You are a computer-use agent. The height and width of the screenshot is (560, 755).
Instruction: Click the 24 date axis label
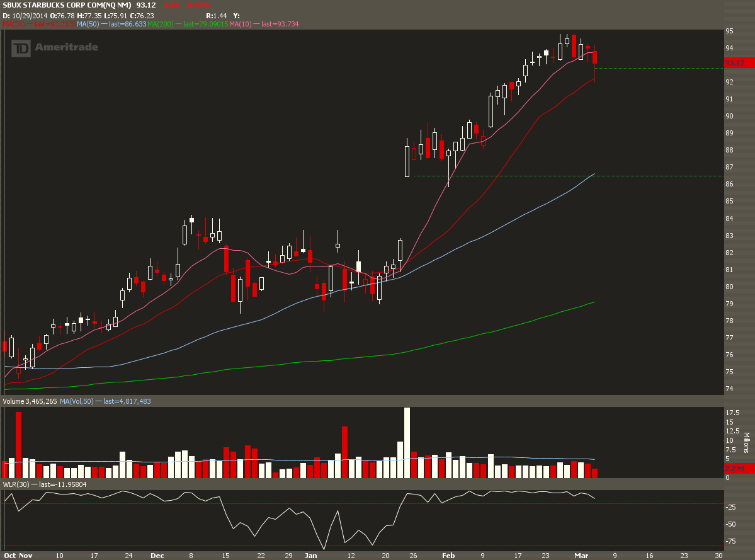128,556
